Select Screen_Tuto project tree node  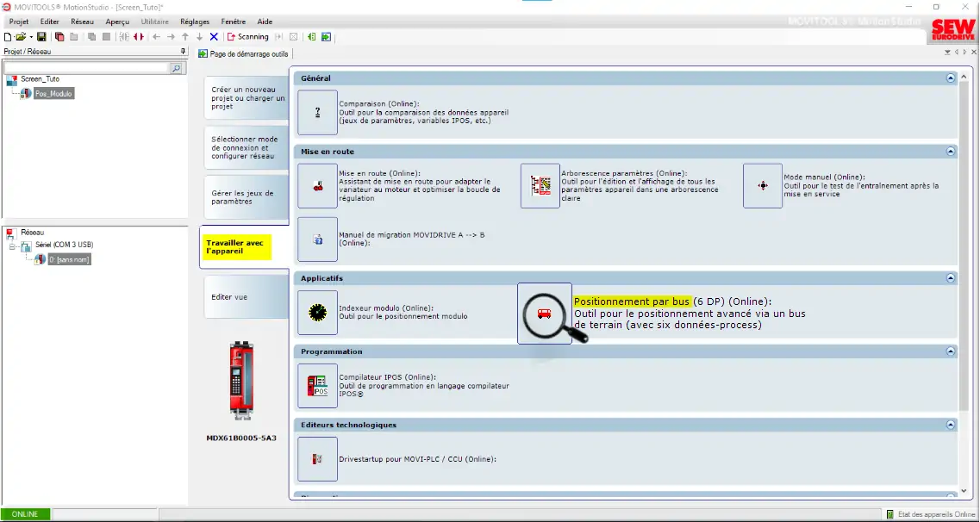coord(40,79)
